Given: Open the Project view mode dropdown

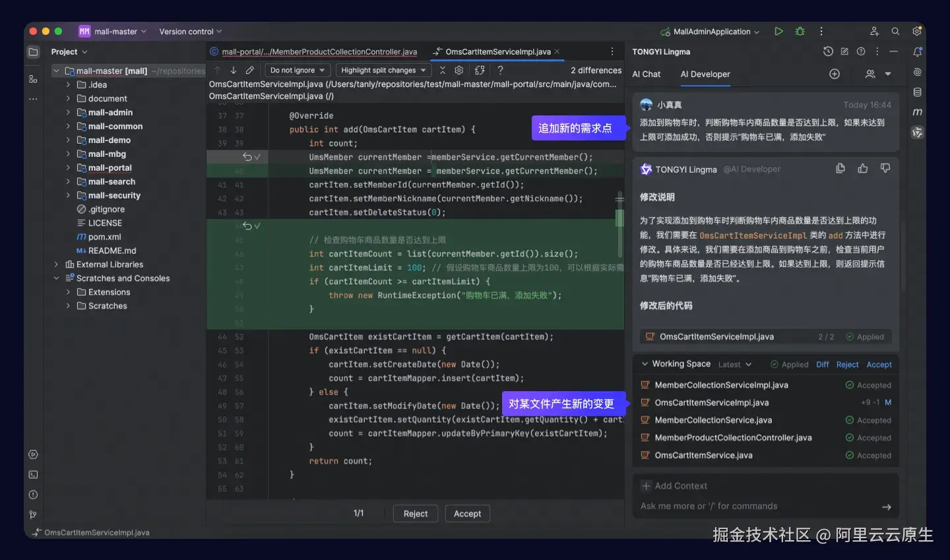Looking at the screenshot, I should pyautogui.click(x=69, y=51).
